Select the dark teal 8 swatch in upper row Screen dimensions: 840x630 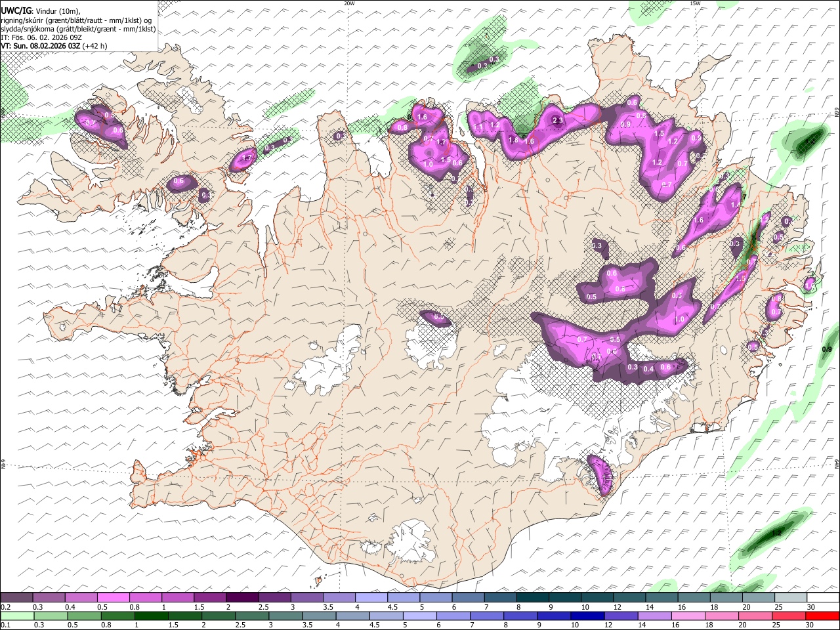click(x=532, y=597)
